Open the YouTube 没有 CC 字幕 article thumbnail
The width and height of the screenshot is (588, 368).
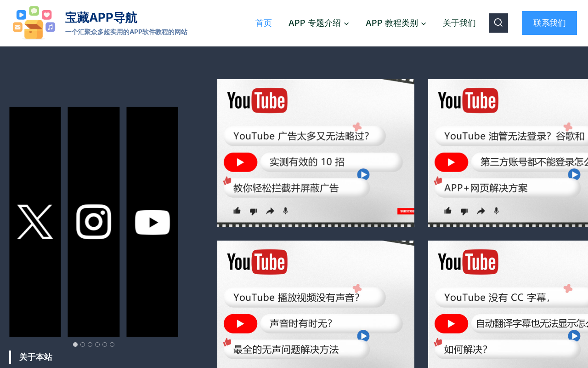[508, 304]
